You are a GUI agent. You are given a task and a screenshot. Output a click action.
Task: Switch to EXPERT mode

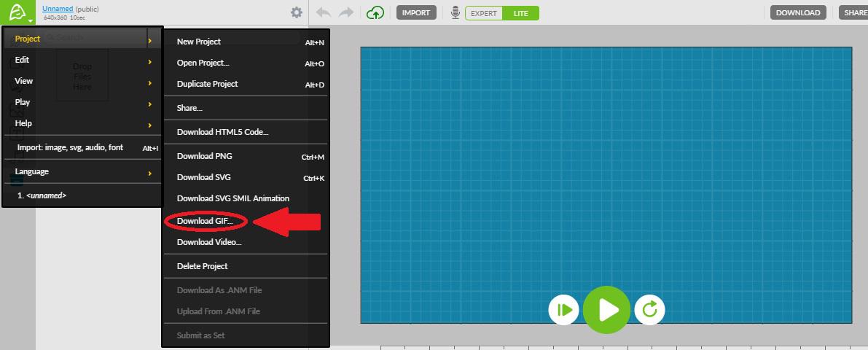(x=484, y=12)
